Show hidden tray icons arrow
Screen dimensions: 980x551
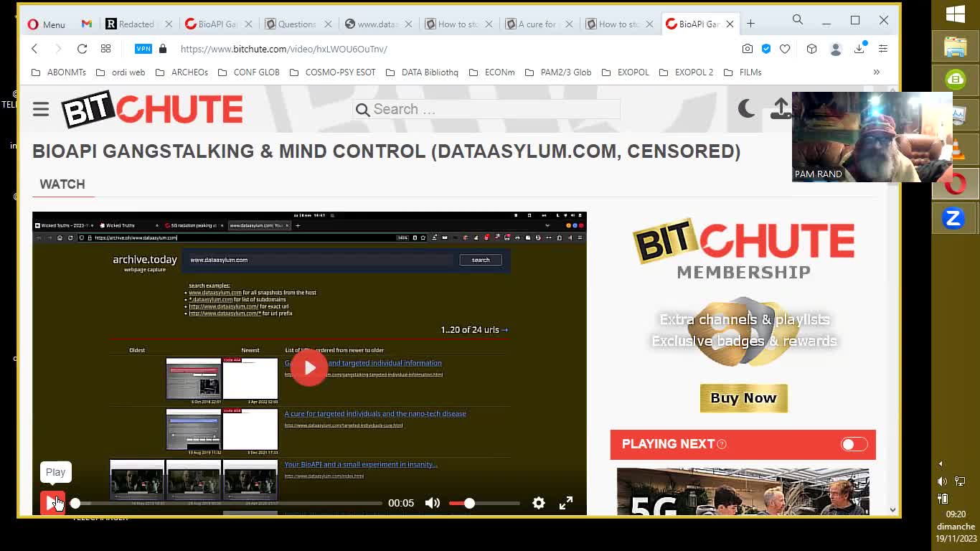point(941,463)
